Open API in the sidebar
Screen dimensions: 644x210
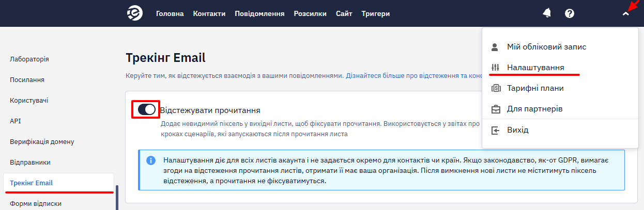16,121
